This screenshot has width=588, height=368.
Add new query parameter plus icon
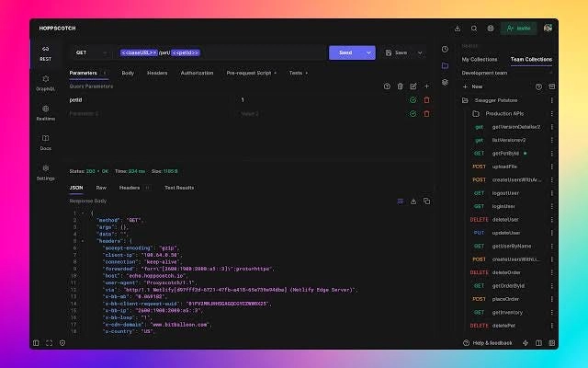click(426, 86)
